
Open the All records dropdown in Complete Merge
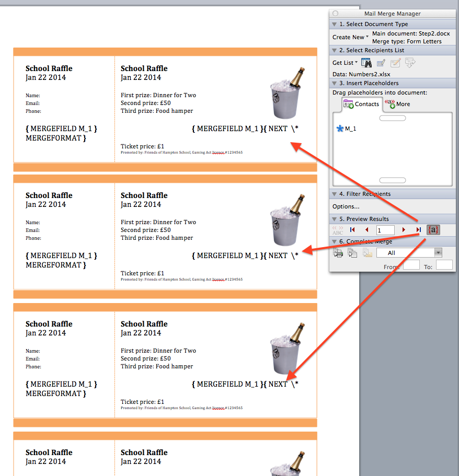tap(409, 252)
